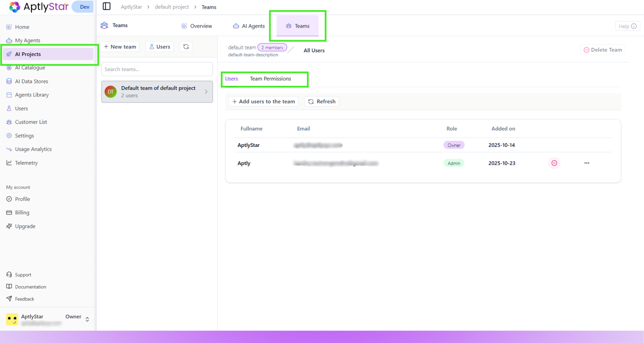Image resolution: width=644 pixels, height=343 pixels.
Task: Open Customer List
Action: tap(31, 122)
